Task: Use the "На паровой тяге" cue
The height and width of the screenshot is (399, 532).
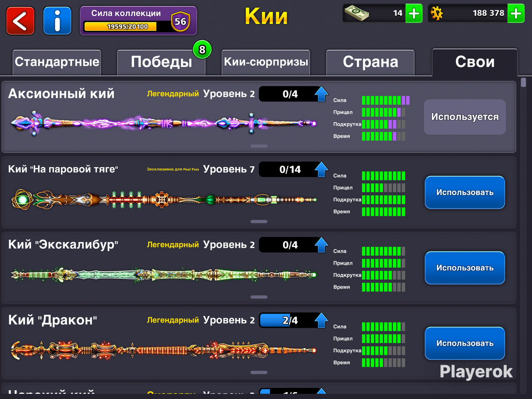Action: [465, 192]
